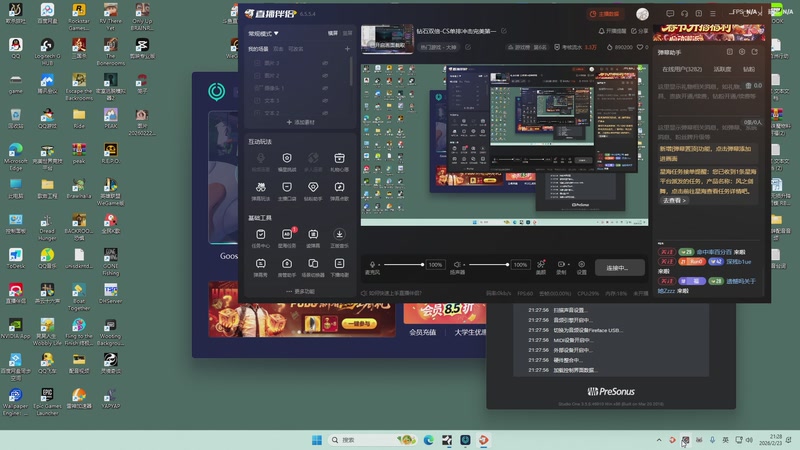The width and height of the screenshot is (800, 450).
Task: Toggle visibility of 图片 3 source
Action: [325, 63]
